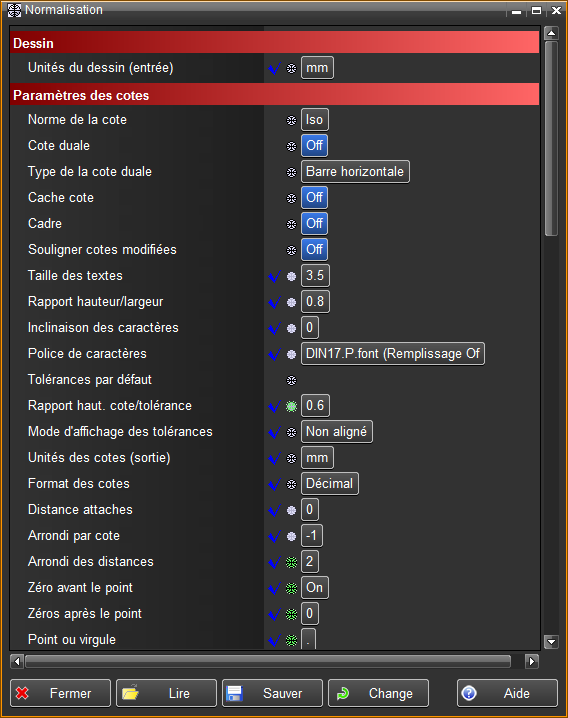Viewport: 568px width, 718px height.
Task: Toggle Cote duale Off button
Action: click(x=315, y=146)
